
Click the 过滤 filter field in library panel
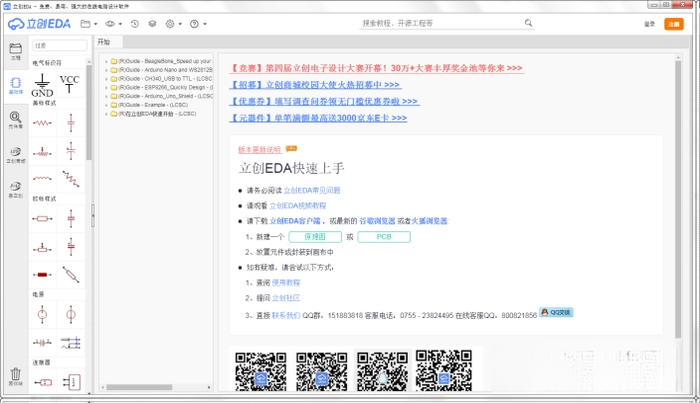click(59, 45)
